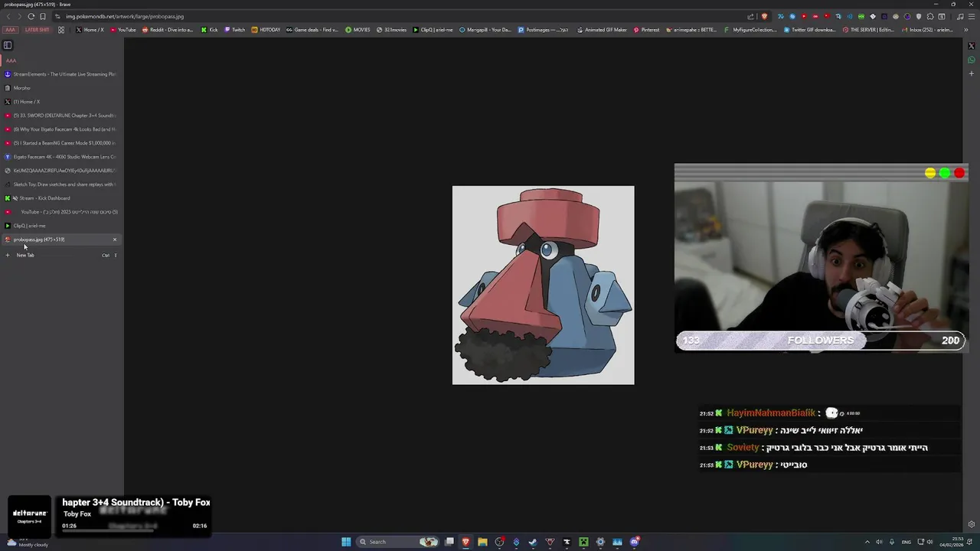The height and width of the screenshot is (551, 980).
Task: Open the MyFigureCollection bookmark
Action: pyautogui.click(x=750, y=30)
